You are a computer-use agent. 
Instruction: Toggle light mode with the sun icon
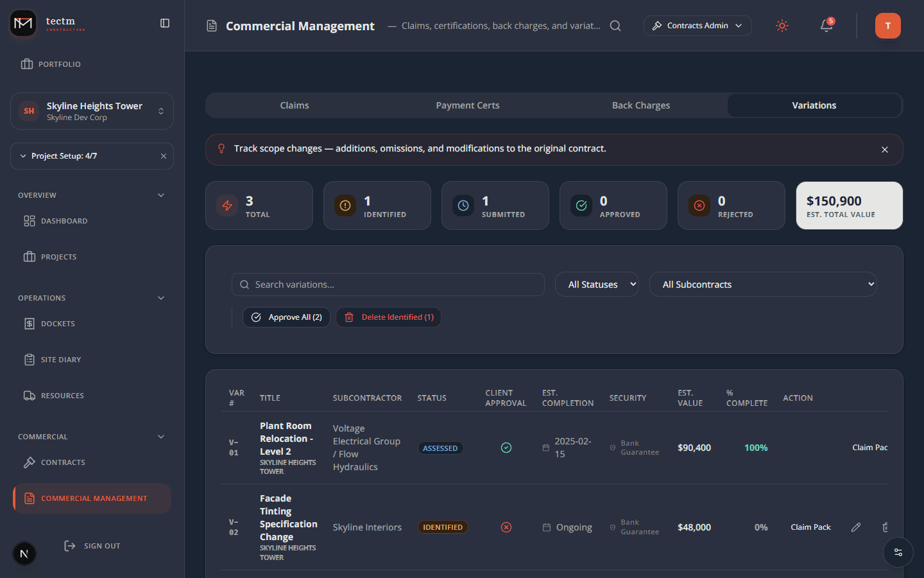[782, 26]
